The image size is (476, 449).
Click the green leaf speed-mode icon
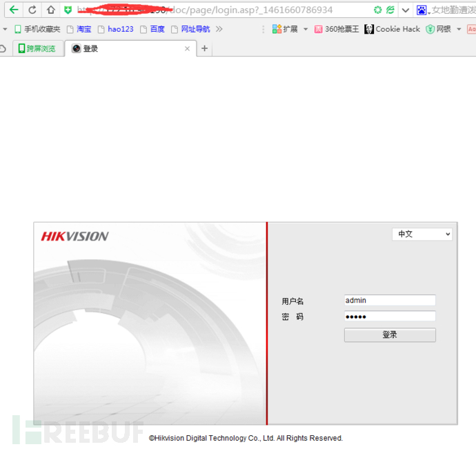pos(390,10)
